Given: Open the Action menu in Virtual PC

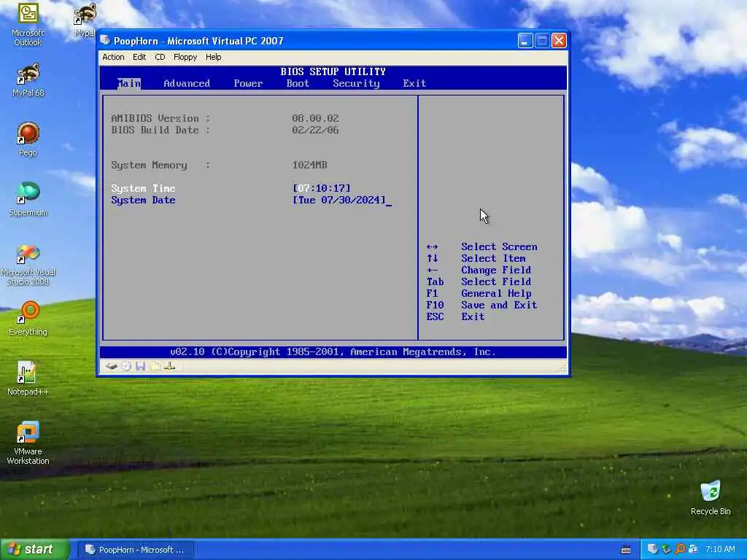Looking at the screenshot, I should tap(113, 57).
